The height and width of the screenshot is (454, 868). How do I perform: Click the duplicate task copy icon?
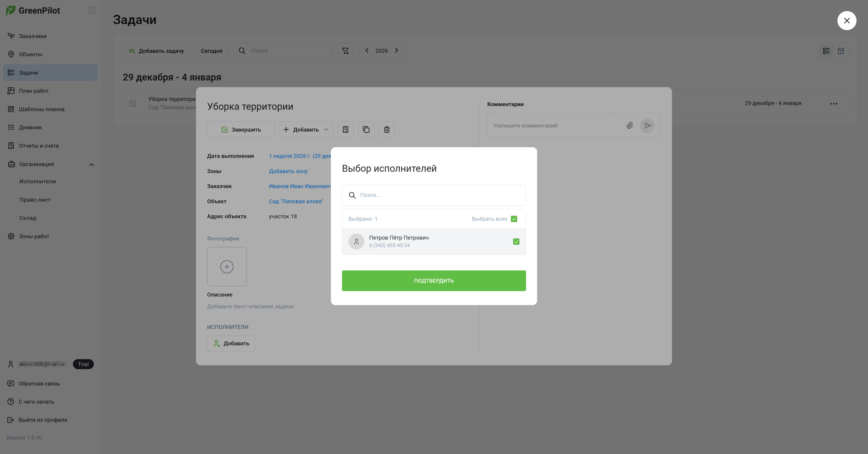click(366, 130)
